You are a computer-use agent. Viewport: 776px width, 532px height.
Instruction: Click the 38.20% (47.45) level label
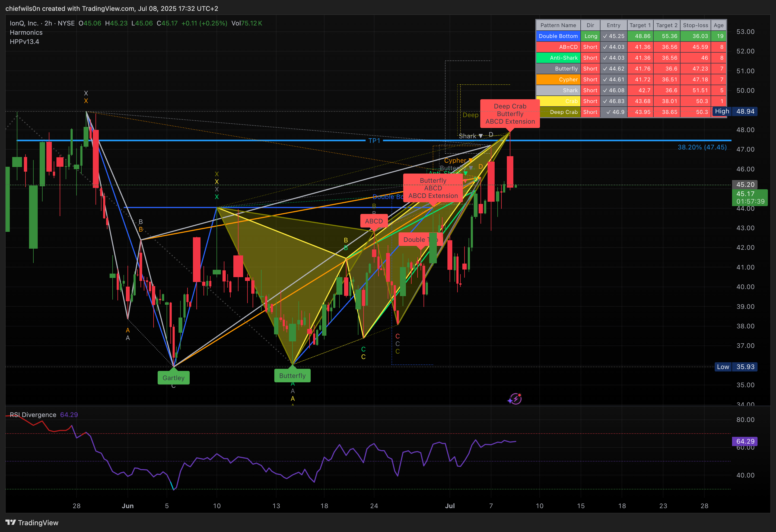[x=702, y=147]
